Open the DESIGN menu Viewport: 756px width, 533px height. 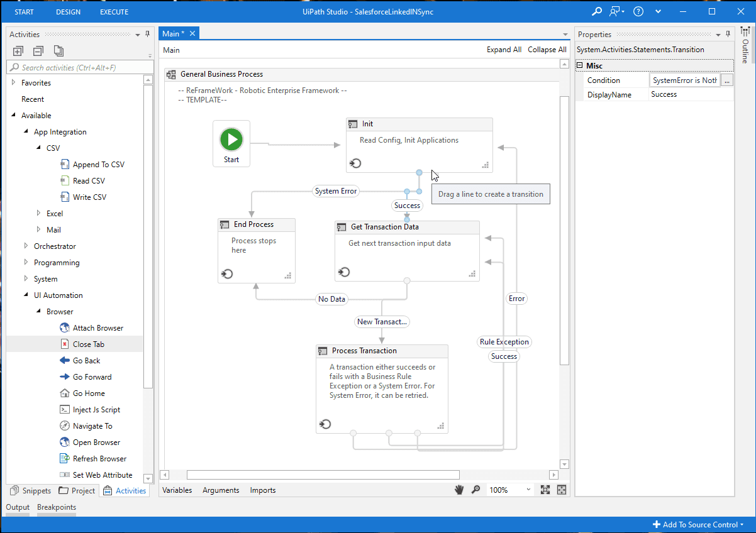tap(67, 11)
